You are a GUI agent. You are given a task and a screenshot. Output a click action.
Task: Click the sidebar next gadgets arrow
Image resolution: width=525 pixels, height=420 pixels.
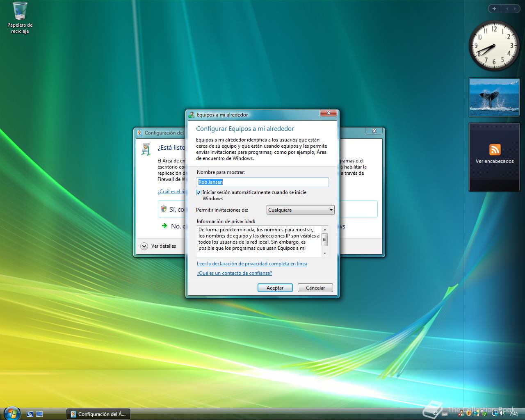tap(515, 8)
